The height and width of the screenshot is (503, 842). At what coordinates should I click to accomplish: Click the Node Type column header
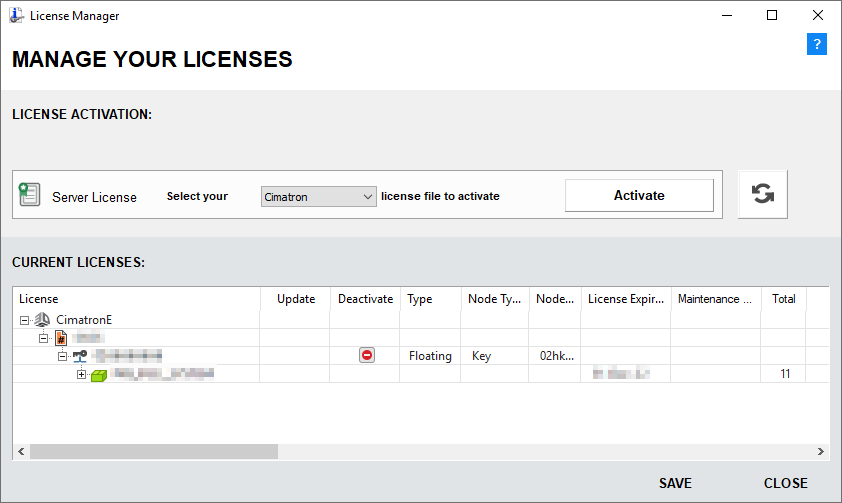click(x=495, y=299)
